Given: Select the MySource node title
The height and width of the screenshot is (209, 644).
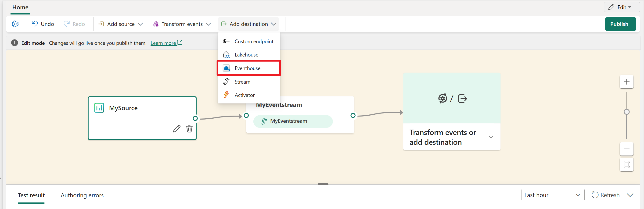Looking at the screenshot, I should click(123, 108).
